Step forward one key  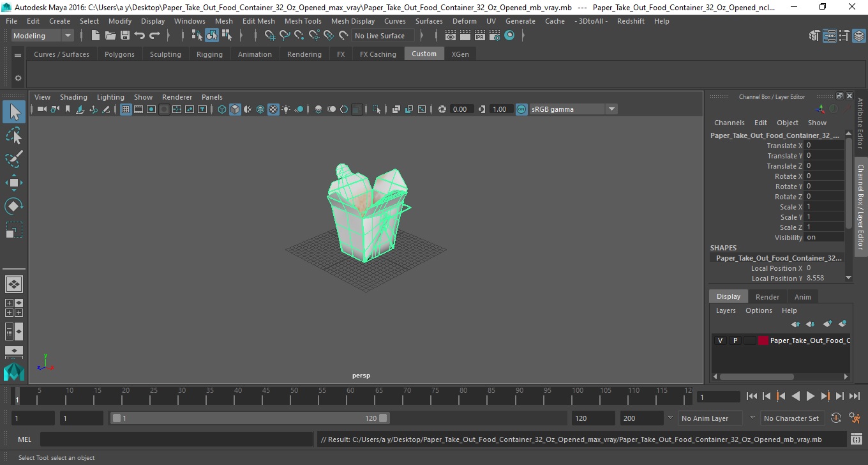(x=825, y=397)
